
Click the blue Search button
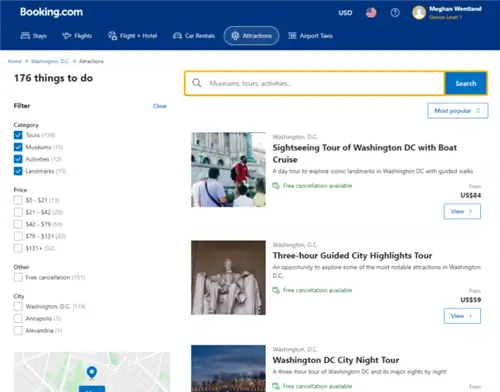coord(466,83)
